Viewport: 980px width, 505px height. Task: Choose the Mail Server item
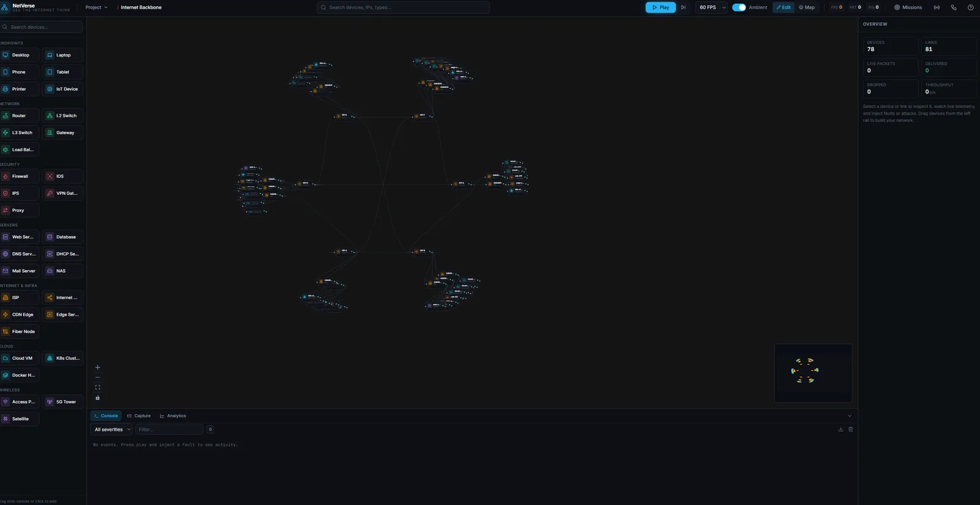point(19,271)
